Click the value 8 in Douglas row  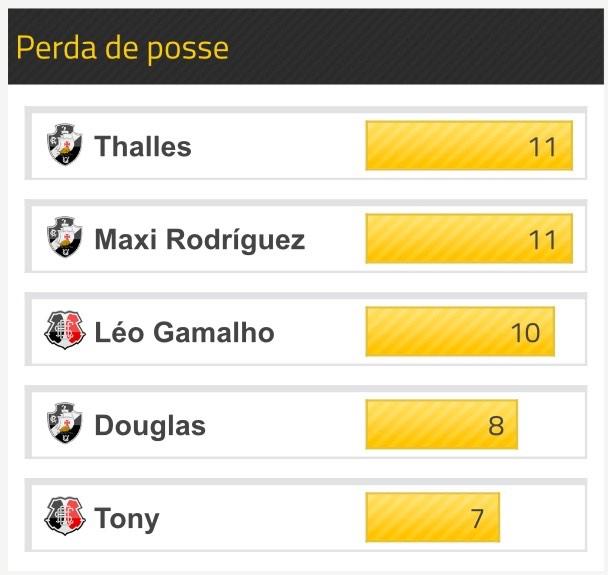tap(496, 426)
